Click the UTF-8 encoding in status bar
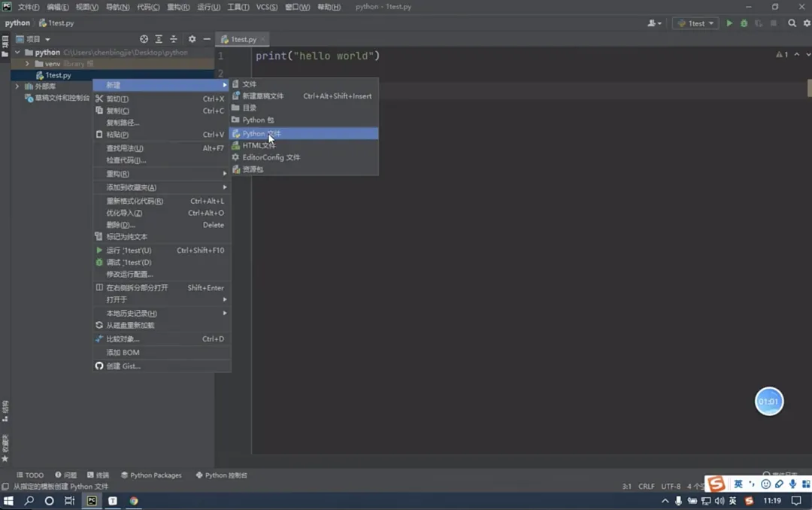Screen dimensions: 812x510 tap(671, 487)
